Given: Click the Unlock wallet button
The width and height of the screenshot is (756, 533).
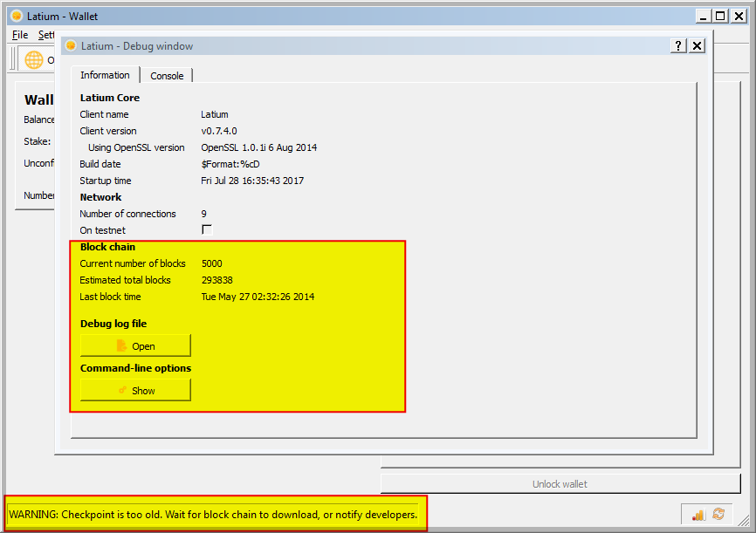Looking at the screenshot, I should [x=560, y=484].
